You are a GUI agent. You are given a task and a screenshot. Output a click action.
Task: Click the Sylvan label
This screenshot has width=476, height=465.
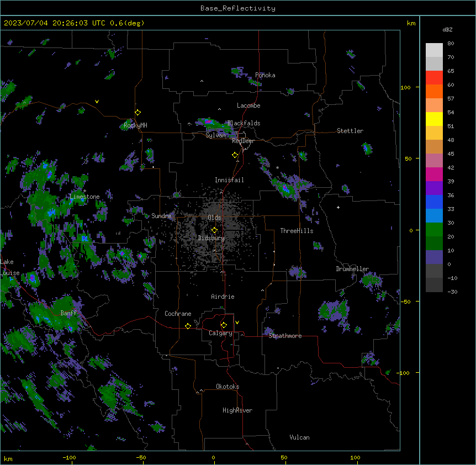tap(215, 135)
